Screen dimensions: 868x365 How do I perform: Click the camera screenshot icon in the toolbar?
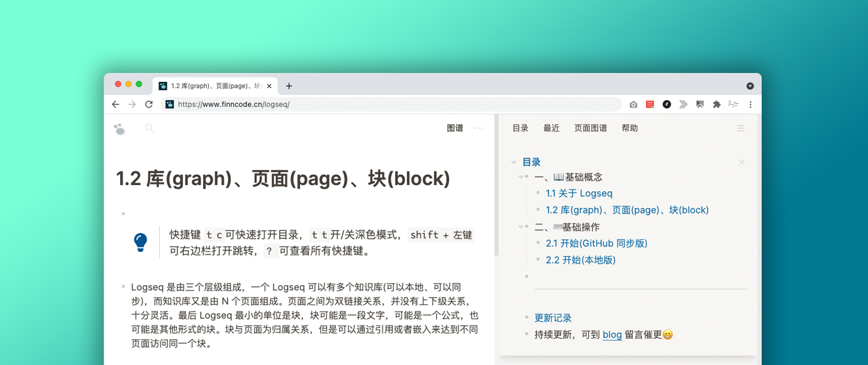click(x=633, y=104)
